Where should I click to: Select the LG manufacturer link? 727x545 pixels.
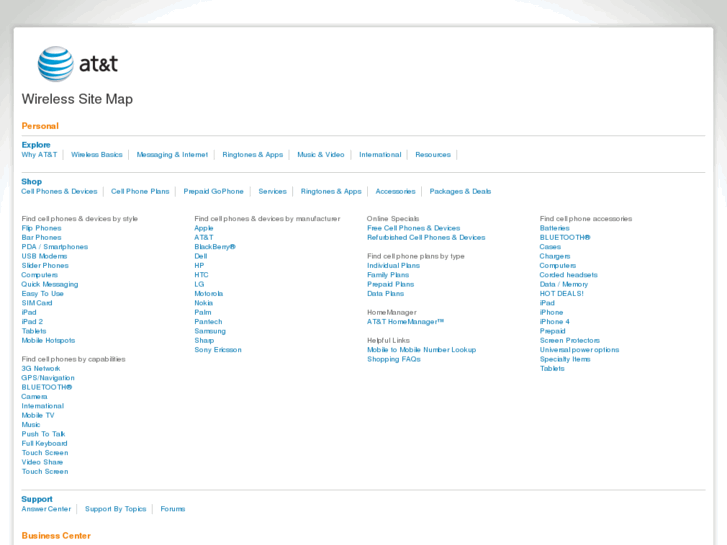coord(199,284)
